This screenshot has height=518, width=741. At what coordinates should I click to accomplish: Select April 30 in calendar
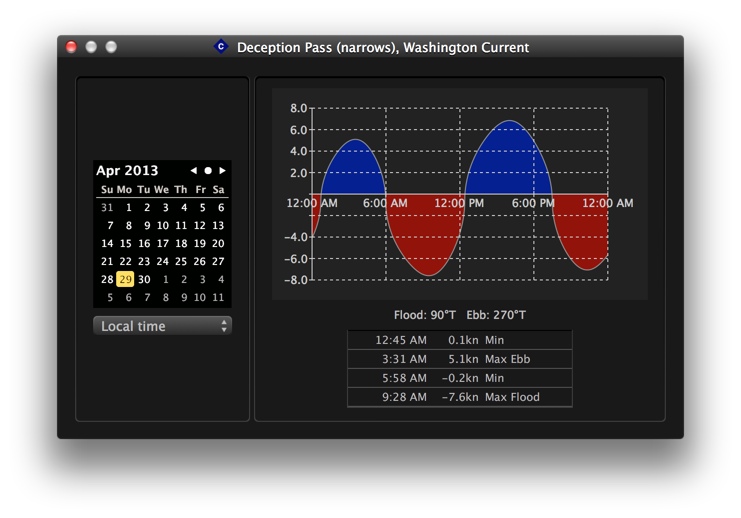point(144,279)
